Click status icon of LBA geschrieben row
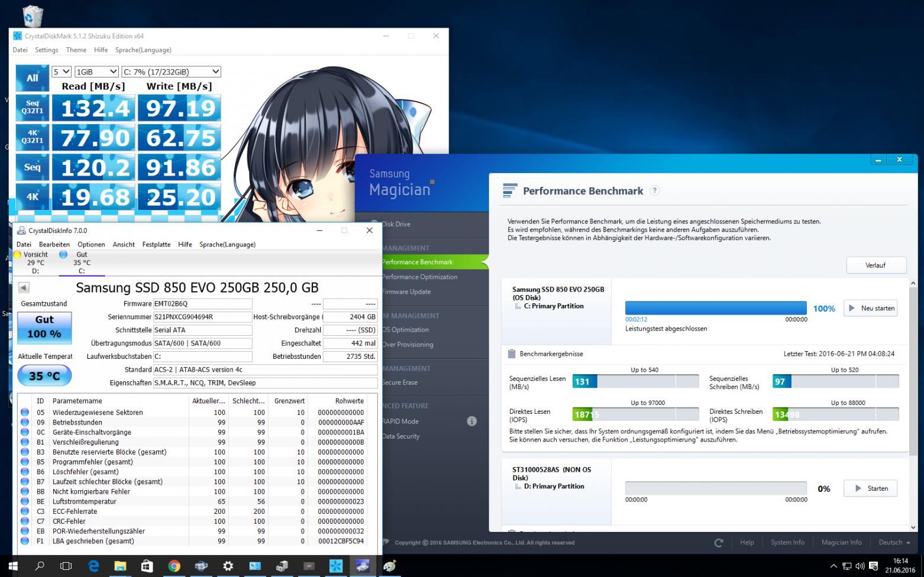This screenshot has height=577, width=924. click(25, 541)
